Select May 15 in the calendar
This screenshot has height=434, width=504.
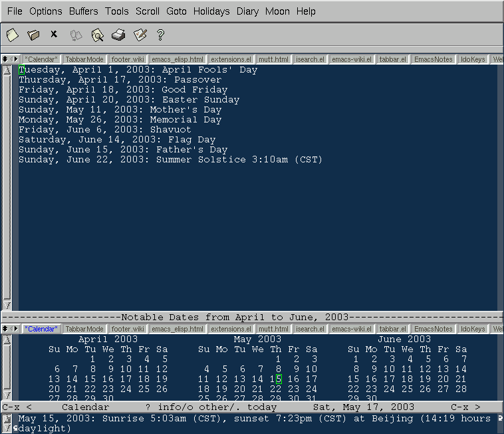pyautogui.click(x=277, y=379)
